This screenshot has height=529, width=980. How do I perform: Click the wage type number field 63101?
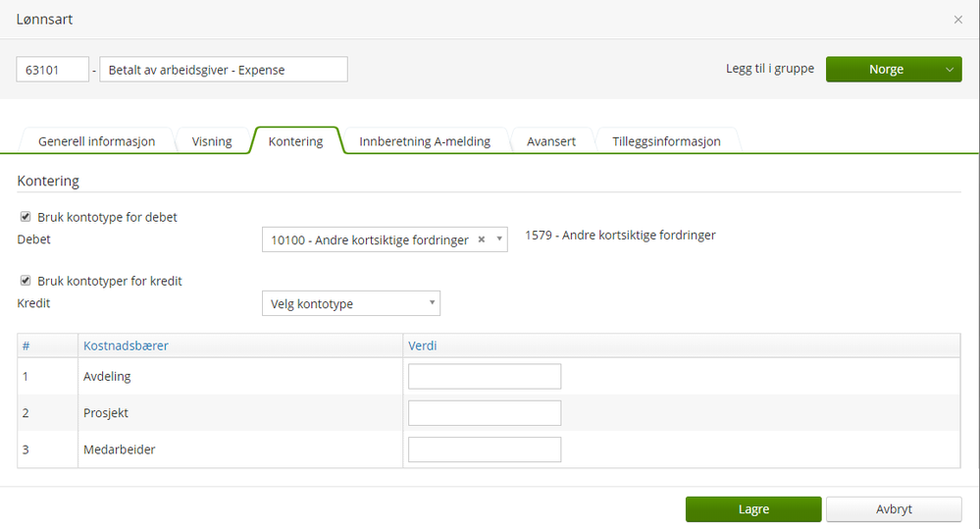coord(52,70)
